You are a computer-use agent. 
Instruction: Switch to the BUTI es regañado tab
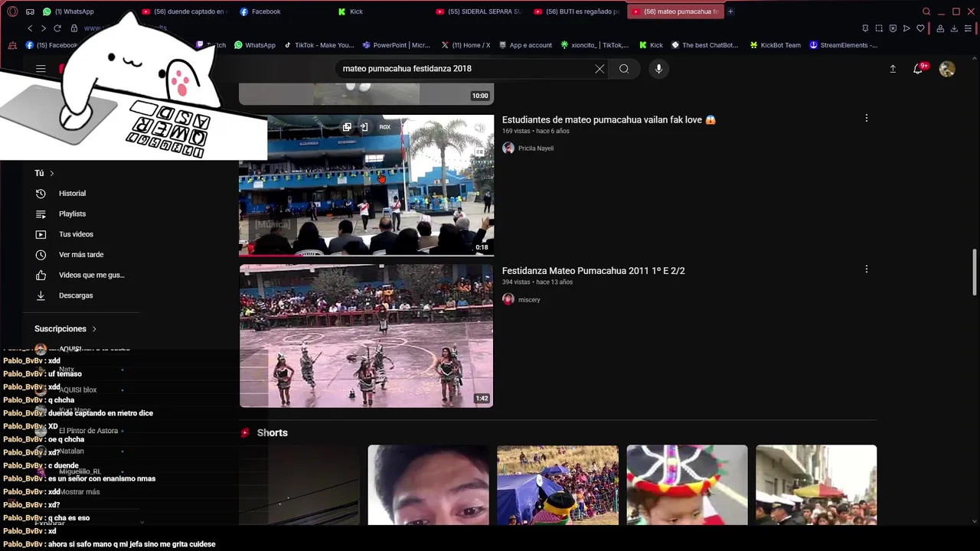[x=577, y=11]
